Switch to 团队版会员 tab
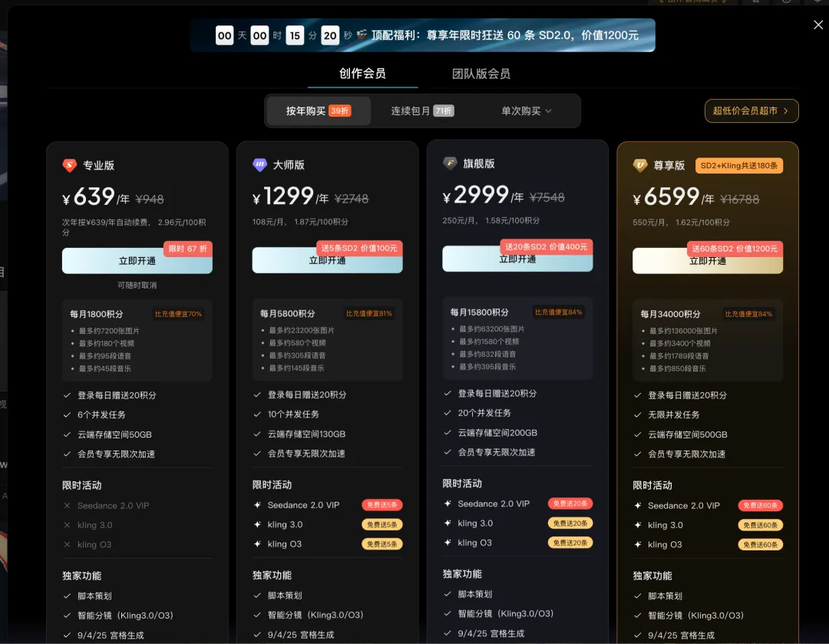 coord(481,74)
